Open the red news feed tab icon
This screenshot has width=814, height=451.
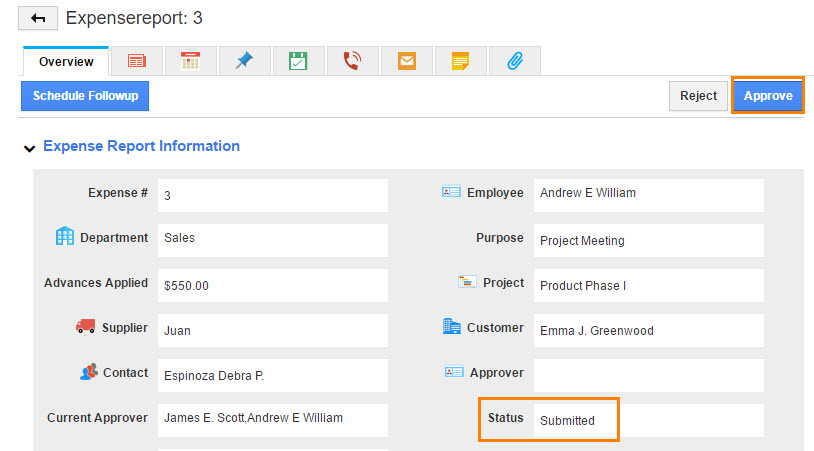click(136, 62)
